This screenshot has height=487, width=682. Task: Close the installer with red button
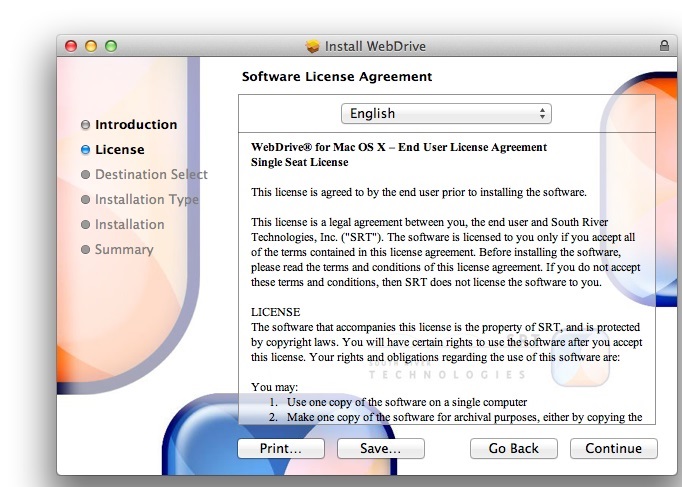click(71, 46)
